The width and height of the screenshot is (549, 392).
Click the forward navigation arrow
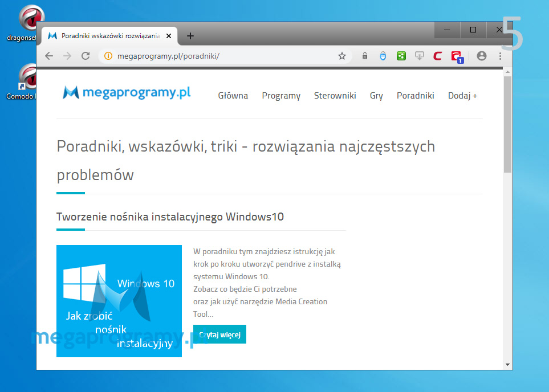[x=67, y=56]
